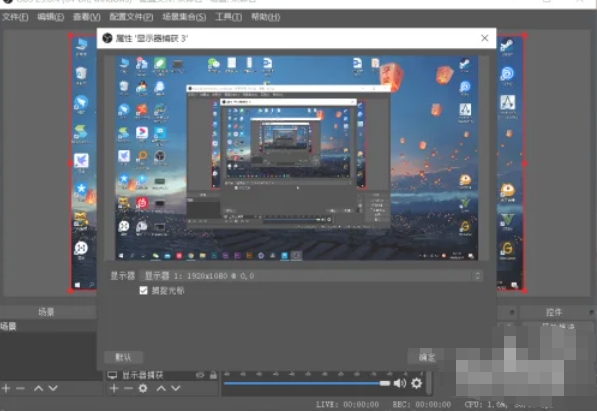Move the scene down with the arrow icon

pyautogui.click(x=53, y=388)
